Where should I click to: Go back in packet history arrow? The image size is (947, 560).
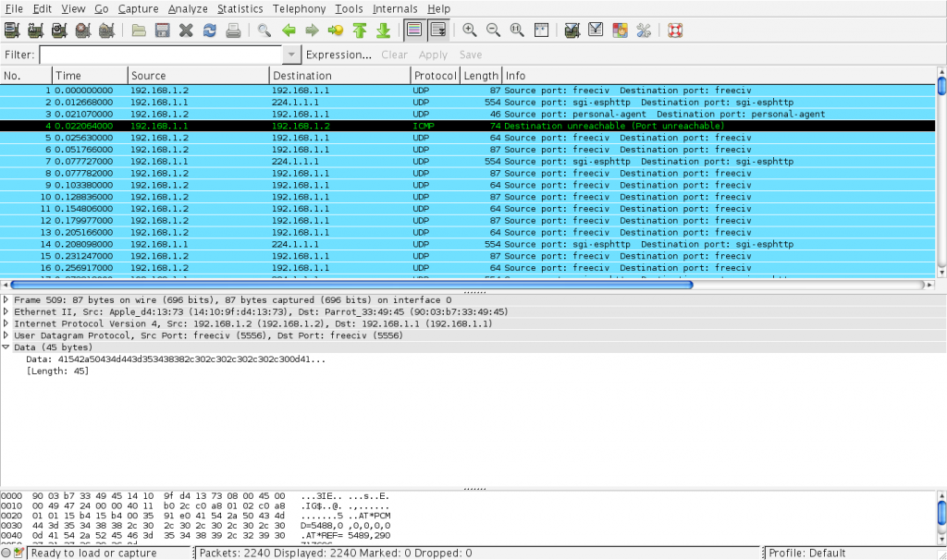(289, 30)
